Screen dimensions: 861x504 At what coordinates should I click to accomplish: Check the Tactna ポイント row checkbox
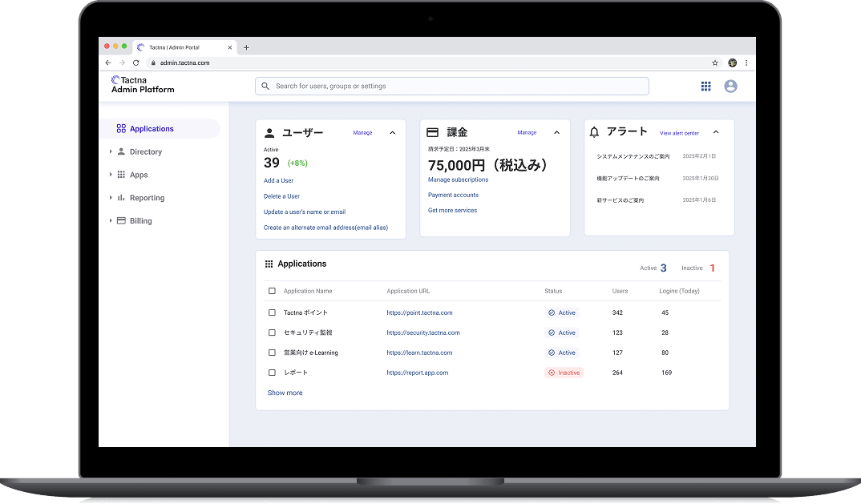[x=272, y=312]
